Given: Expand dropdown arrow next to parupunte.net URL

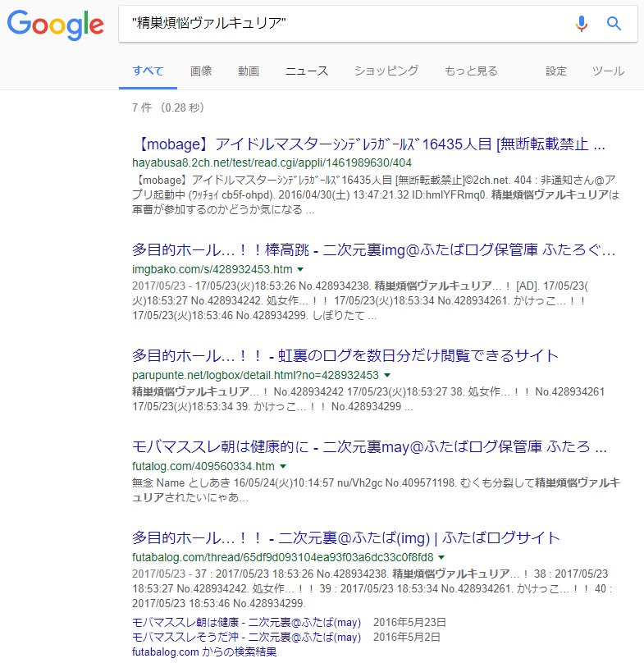Looking at the screenshot, I should coord(387,375).
